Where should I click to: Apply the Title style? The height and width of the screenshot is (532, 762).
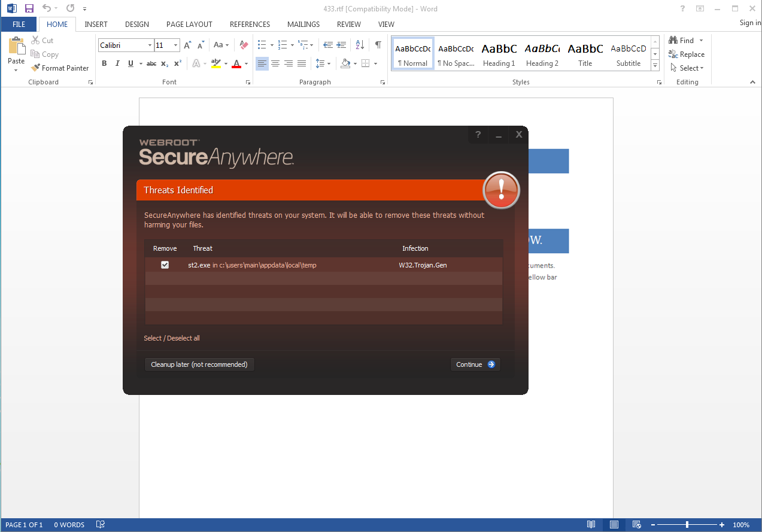(x=585, y=54)
